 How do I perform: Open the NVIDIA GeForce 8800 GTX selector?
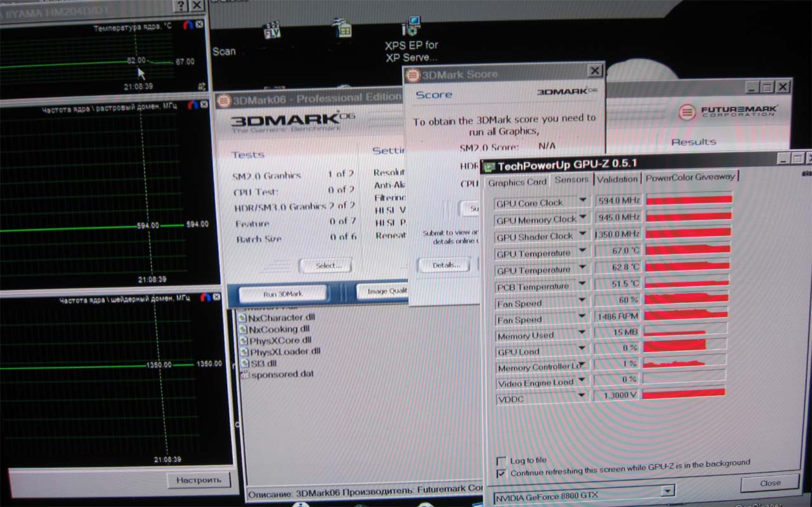point(667,491)
